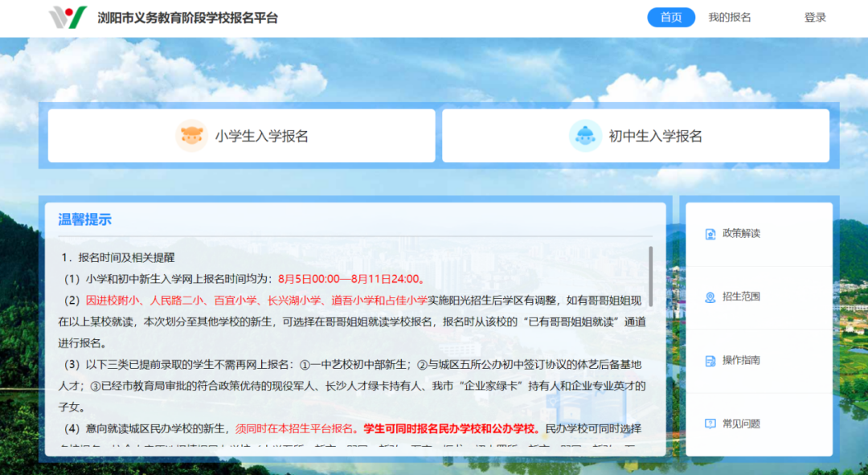Click the 政策解读 document icon
This screenshot has height=475, width=868.
710,234
